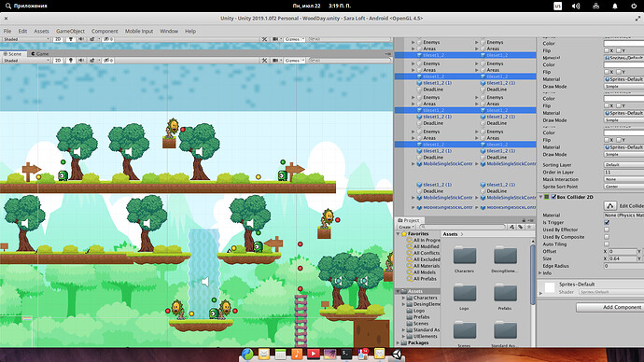
Task: Click the tools wrench icon in Scene toolbar
Action: [264, 61]
